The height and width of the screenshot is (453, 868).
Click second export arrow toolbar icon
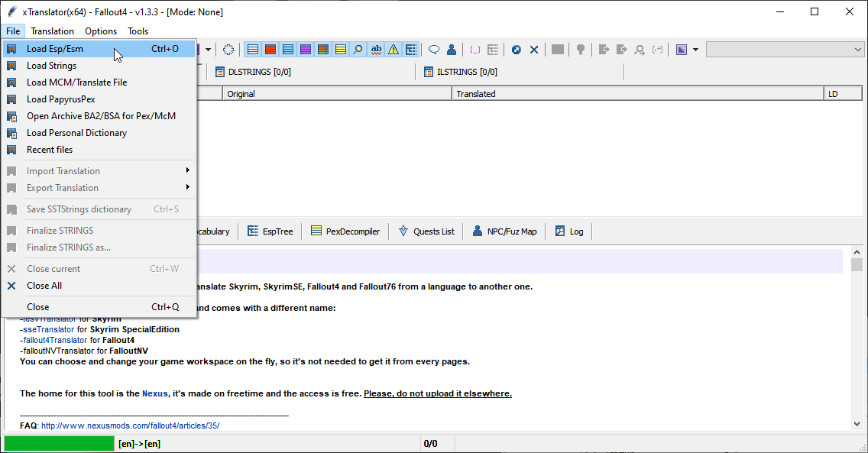(622, 50)
